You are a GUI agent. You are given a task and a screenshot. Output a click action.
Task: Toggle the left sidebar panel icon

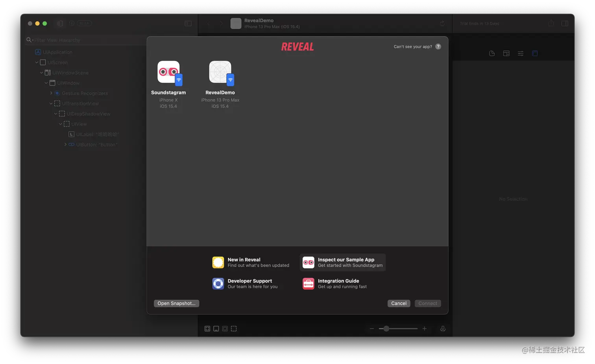pos(188,24)
